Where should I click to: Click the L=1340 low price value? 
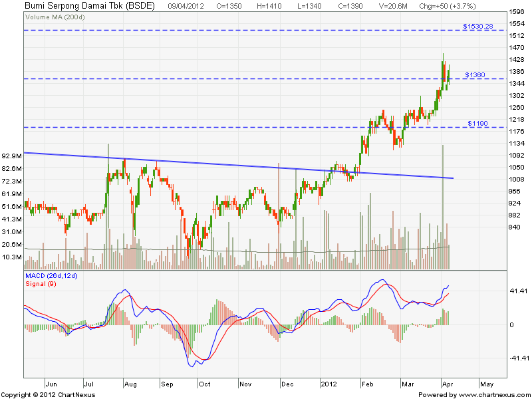pos(309,6)
